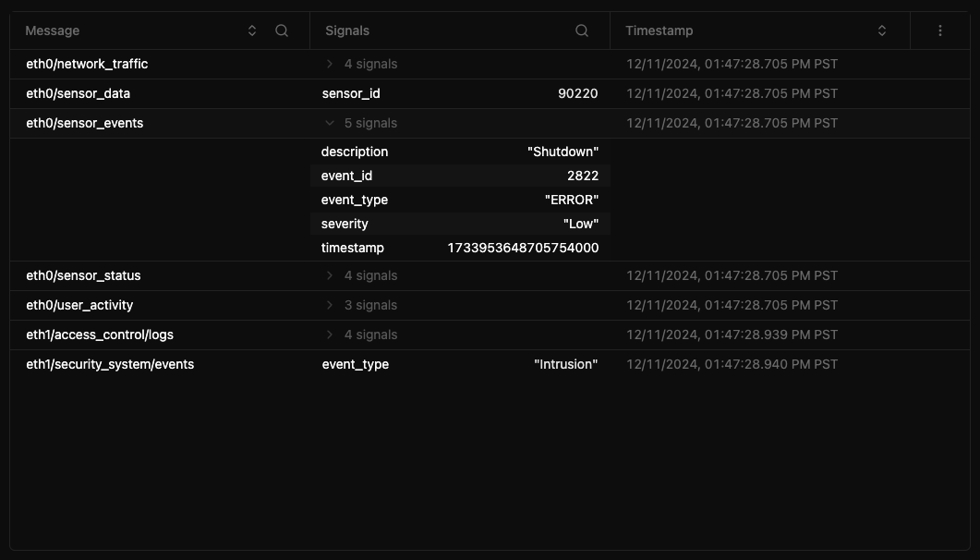Click the sensor_id value 90220
The width and height of the screenshot is (980, 560).
point(577,93)
